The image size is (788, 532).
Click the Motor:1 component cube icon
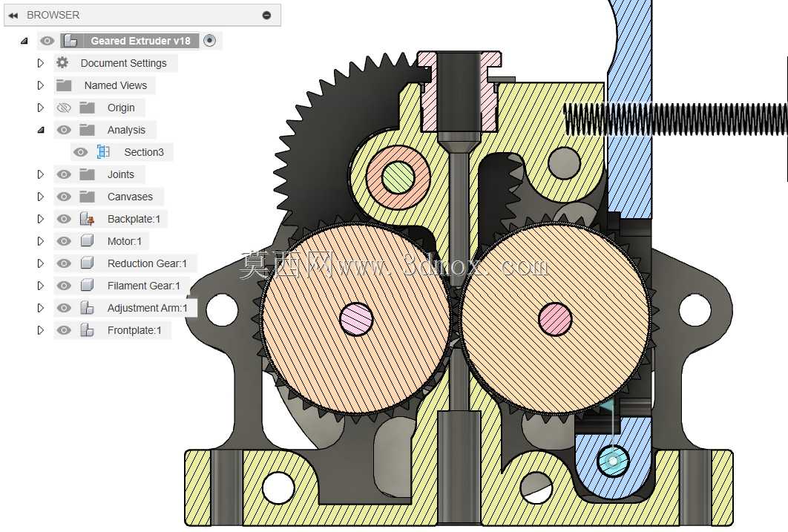click(x=87, y=240)
